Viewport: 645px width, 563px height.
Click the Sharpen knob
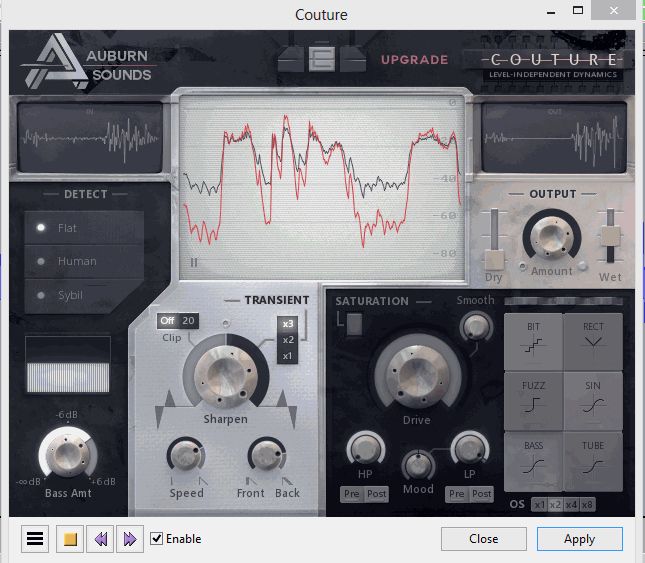[225, 376]
